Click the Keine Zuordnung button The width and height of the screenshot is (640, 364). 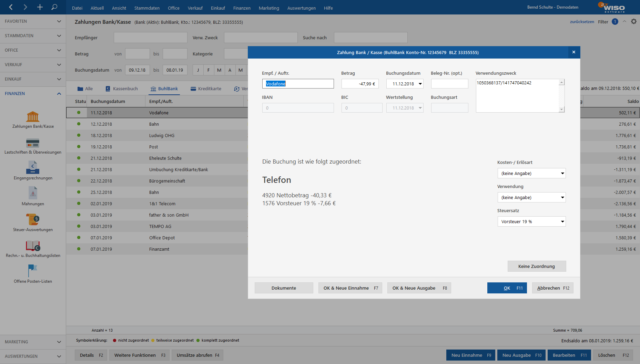pos(536,266)
